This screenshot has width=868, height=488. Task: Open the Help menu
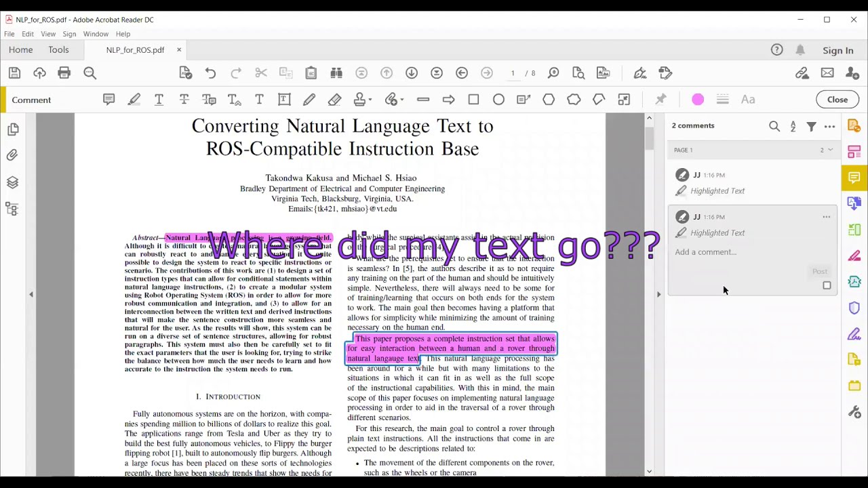click(x=123, y=34)
